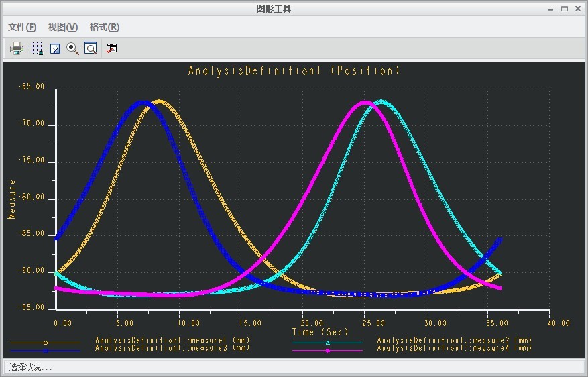
Task: Click the orange measure1 legend line
Action: (45, 343)
